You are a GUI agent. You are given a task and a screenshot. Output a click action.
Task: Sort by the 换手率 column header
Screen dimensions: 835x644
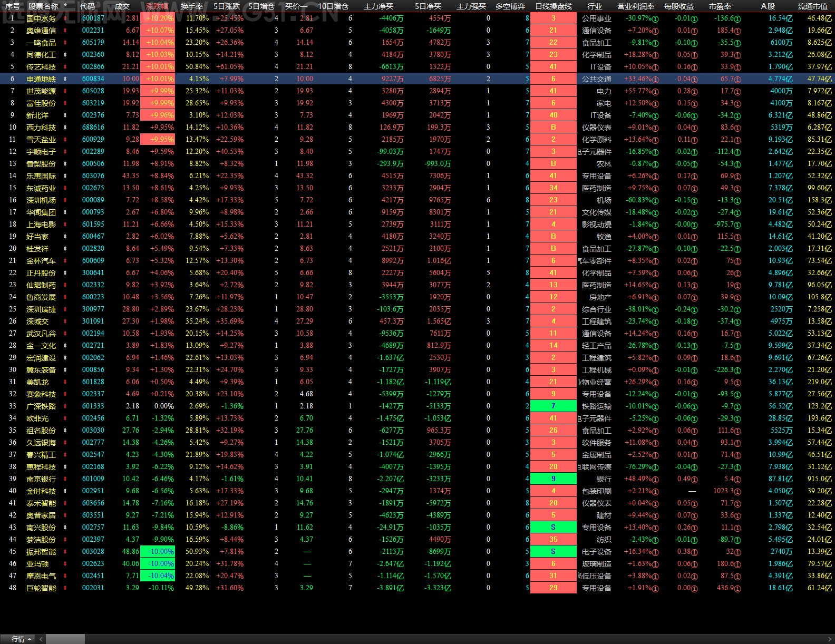[192, 6]
